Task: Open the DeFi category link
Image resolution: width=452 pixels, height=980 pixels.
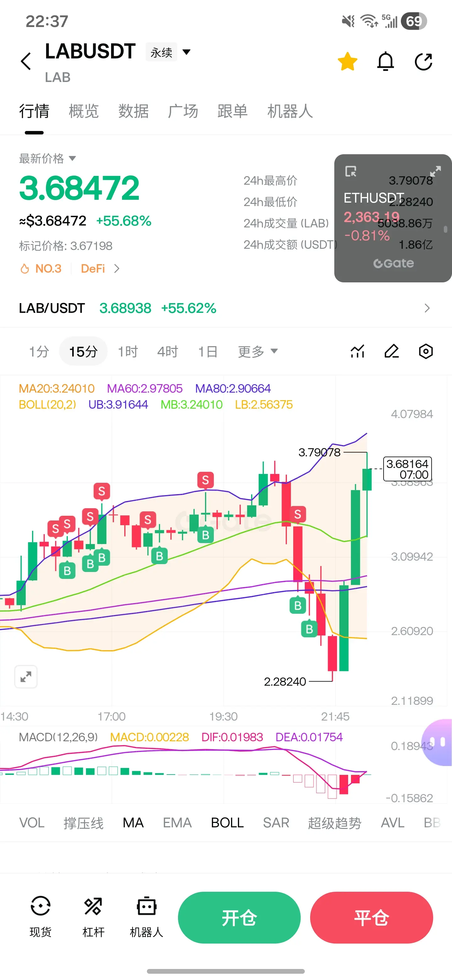Action: pos(100,269)
